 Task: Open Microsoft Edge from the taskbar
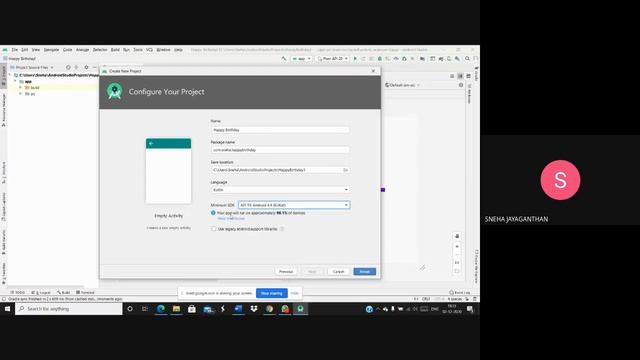pyautogui.click(x=161, y=309)
